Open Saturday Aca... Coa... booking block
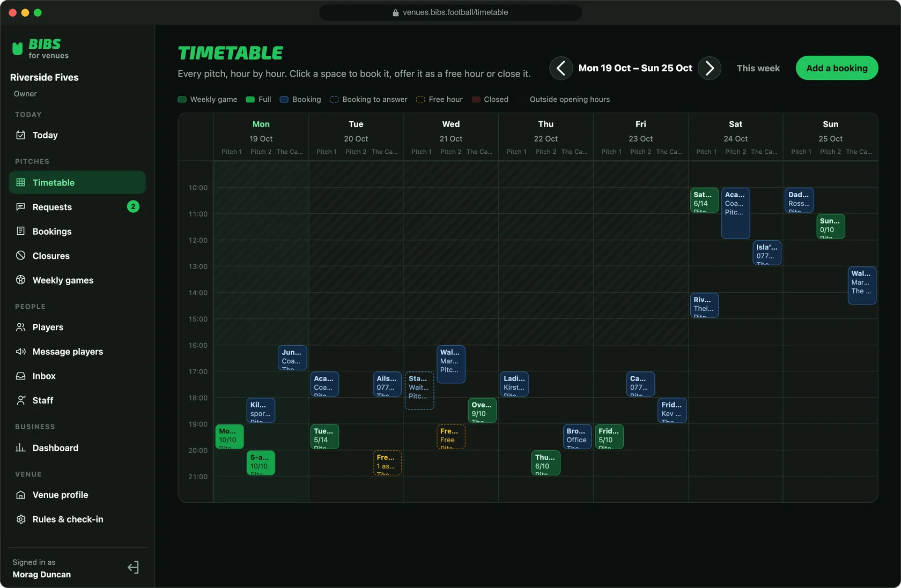The image size is (901, 588). pos(735,213)
